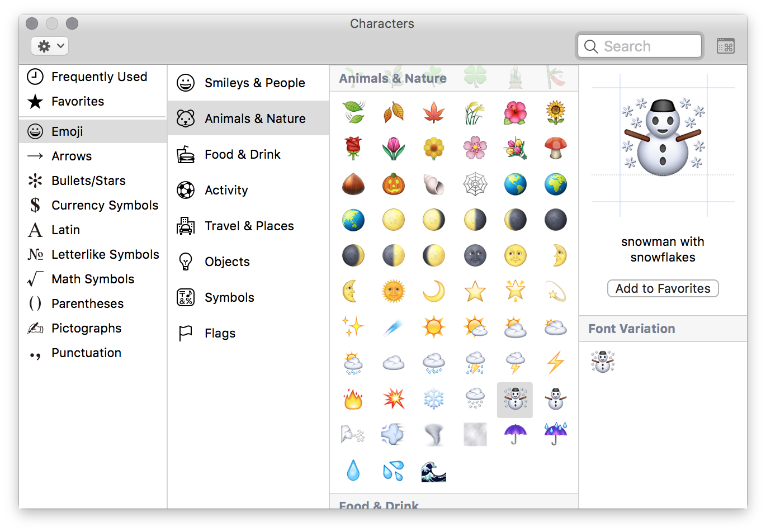Pick the snowman without snowflakes emoji
Viewport: 766px width, 532px height.
[556, 398]
